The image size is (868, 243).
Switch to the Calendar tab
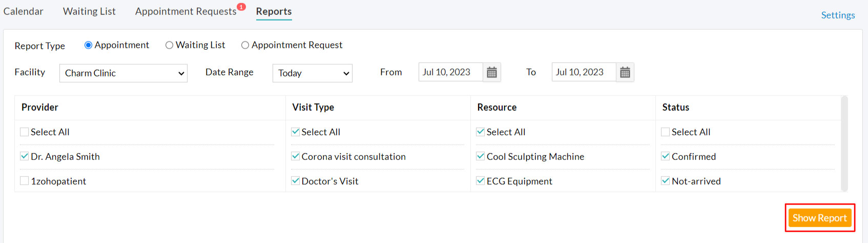click(23, 11)
